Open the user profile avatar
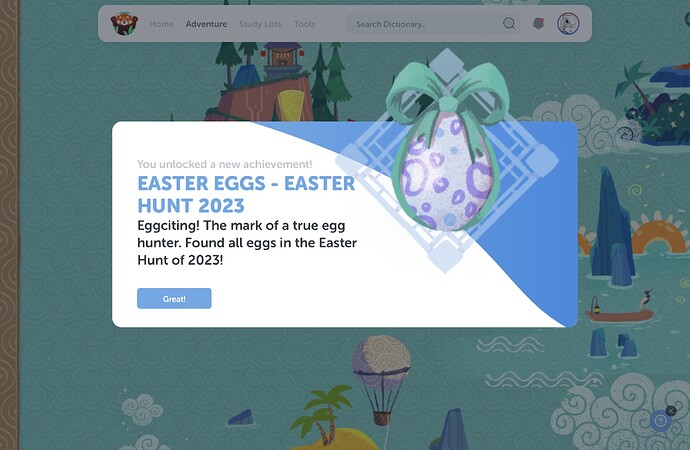The height and width of the screenshot is (450, 690). click(x=568, y=24)
